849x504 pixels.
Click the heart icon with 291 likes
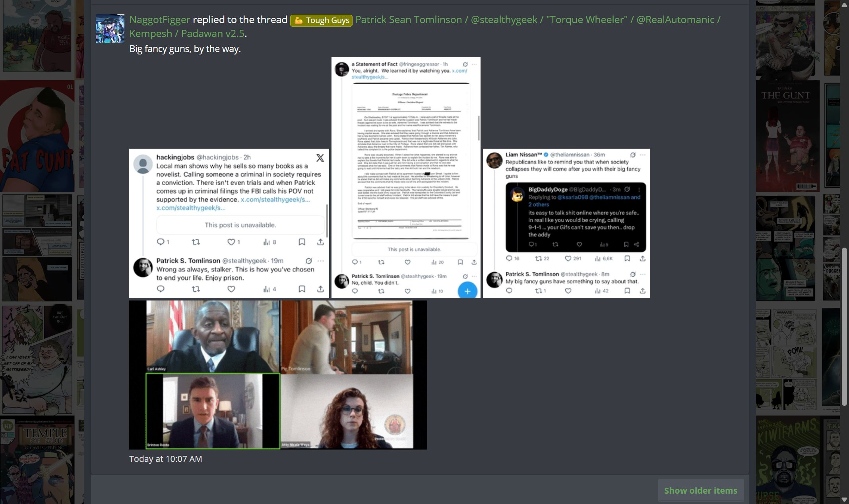coord(568,258)
